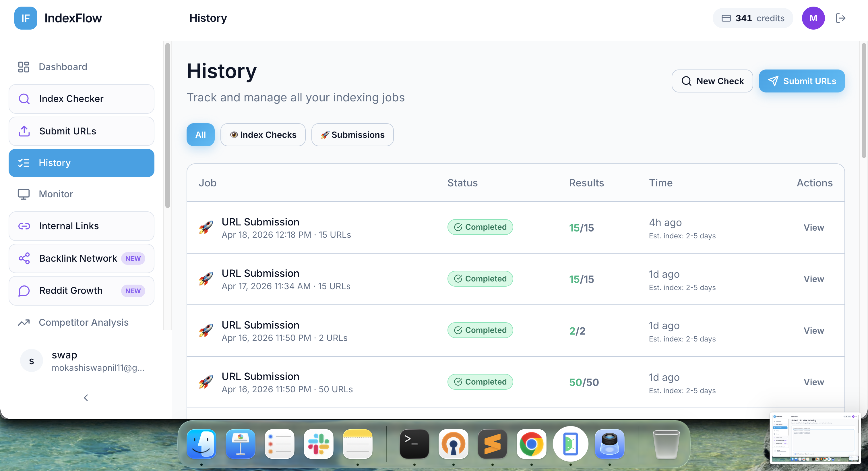Collapse the sidebar with chevron arrow

point(86,398)
